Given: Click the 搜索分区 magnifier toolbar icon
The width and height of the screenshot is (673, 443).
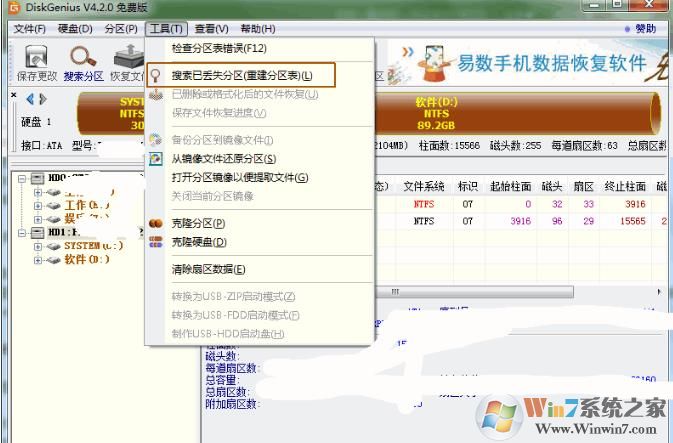Looking at the screenshot, I should pos(82,61).
